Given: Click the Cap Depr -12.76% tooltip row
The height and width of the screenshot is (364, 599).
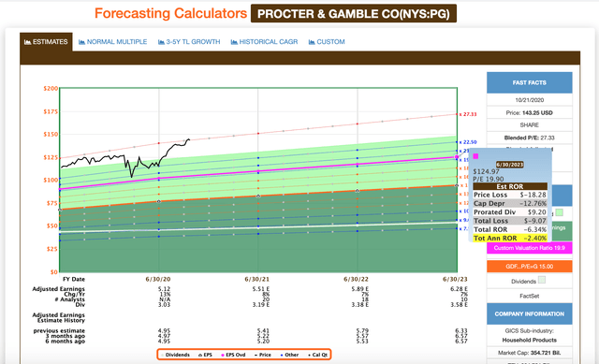Looking at the screenshot, I should (510, 203).
